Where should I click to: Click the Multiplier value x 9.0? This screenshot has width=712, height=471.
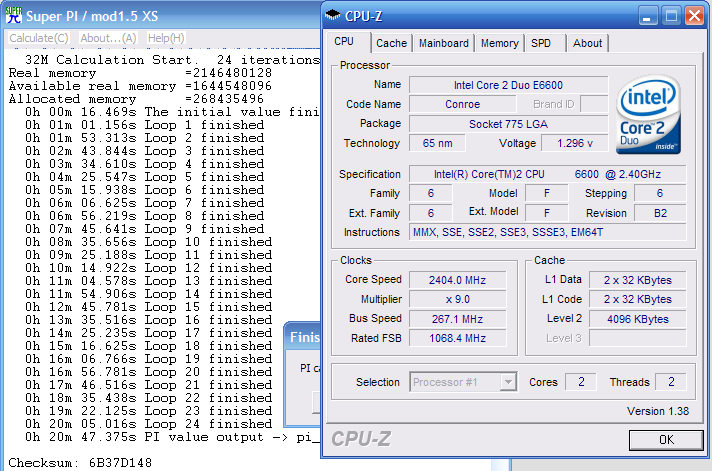pos(457,299)
